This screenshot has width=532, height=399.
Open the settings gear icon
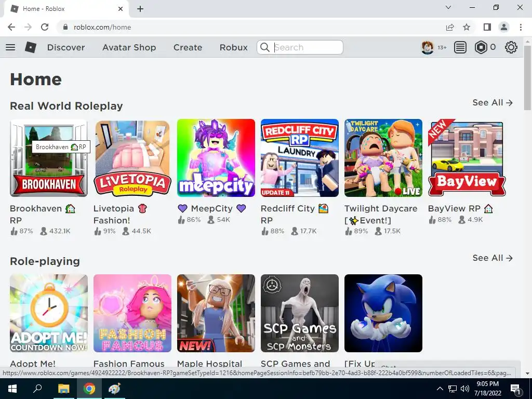point(511,47)
